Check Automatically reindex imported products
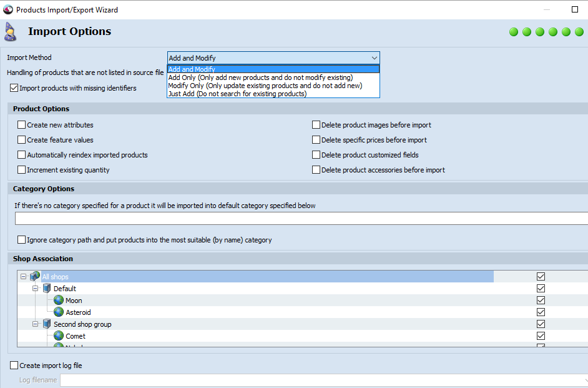The width and height of the screenshot is (588, 388). click(21, 154)
